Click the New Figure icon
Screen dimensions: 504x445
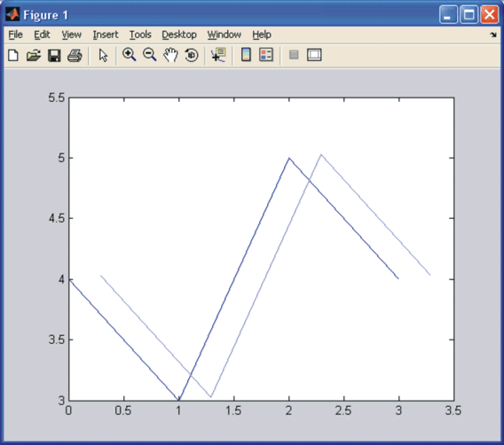pos(13,55)
